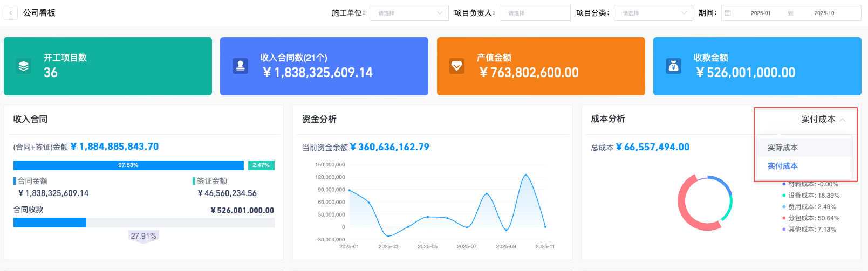Image resolution: width=868 pixels, height=271 pixels.
Task: Click the 2025-09 peak point on line chart
Action: click(525, 175)
